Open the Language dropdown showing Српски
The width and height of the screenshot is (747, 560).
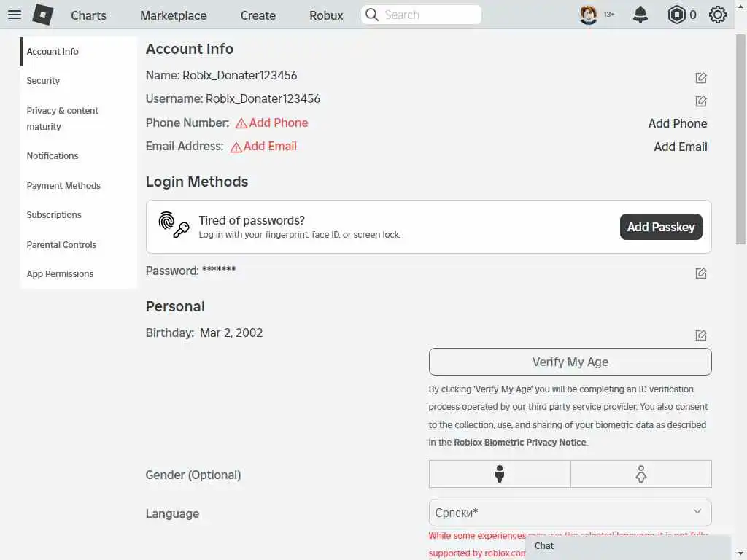(x=570, y=513)
